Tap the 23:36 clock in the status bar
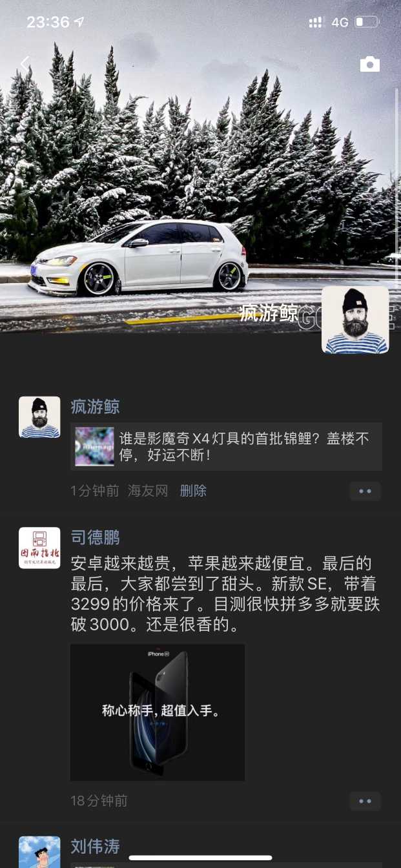 [x=48, y=23]
